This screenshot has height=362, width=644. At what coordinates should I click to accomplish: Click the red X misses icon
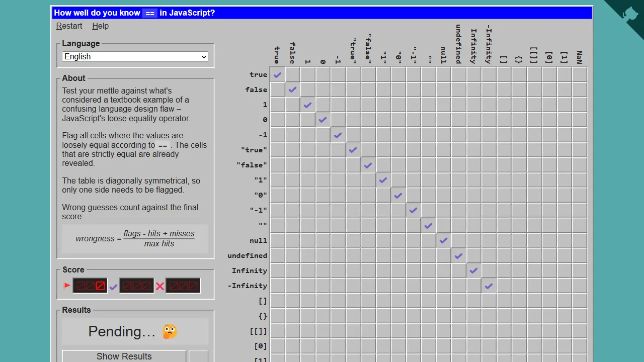pyautogui.click(x=160, y=287)
